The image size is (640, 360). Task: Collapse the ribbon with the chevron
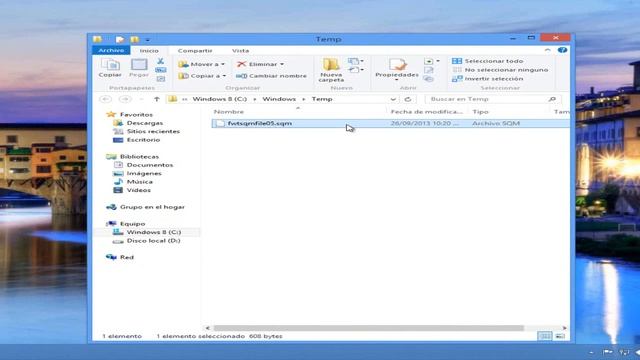[x=547, y=50]
